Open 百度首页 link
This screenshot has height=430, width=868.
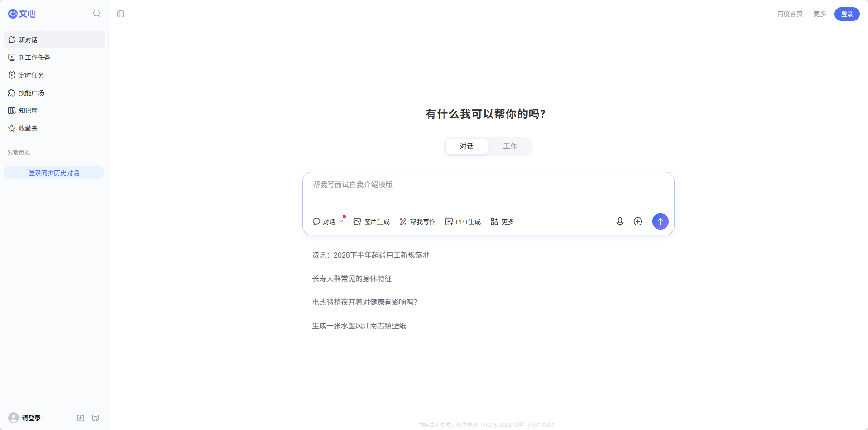click(x=790, y=14)
